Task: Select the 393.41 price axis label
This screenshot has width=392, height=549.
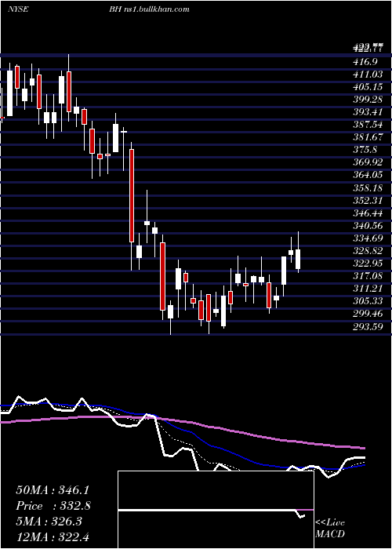Action: (x=368, y=112)
